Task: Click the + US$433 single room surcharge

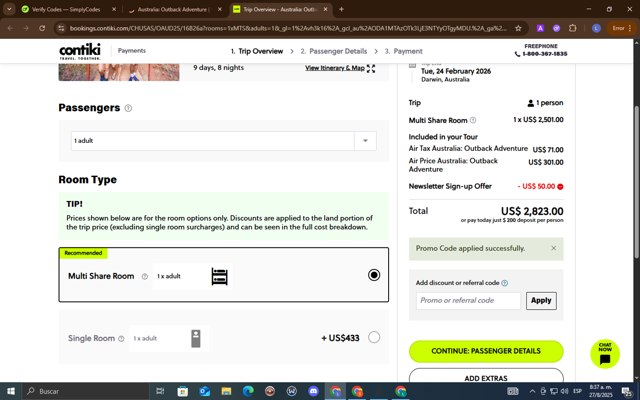Action: pos(340,338)
